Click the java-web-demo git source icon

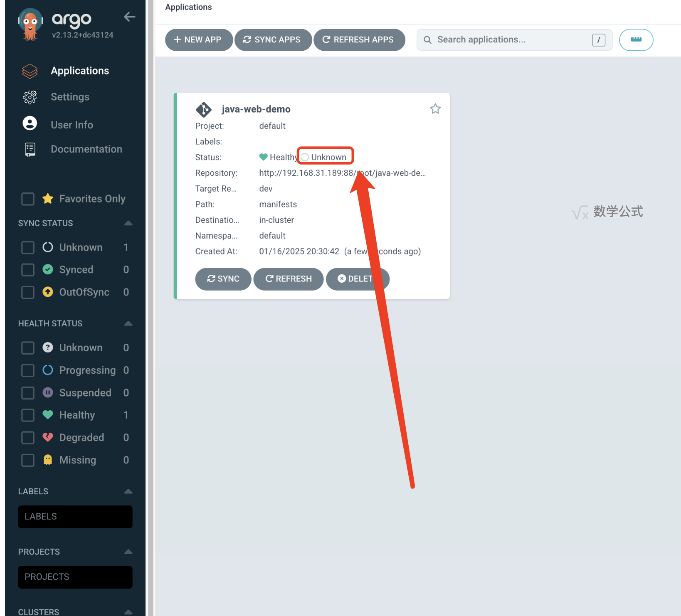[204, 109]
